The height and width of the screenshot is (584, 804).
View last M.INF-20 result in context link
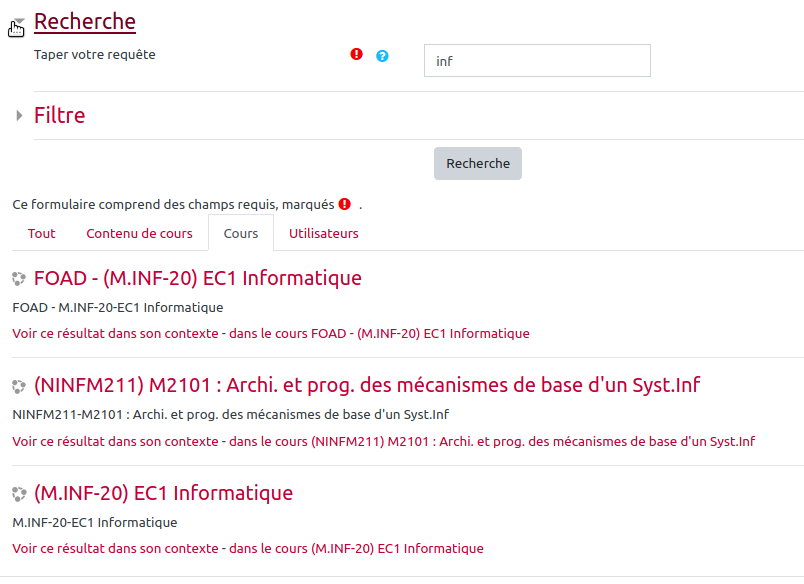point(248,549)
